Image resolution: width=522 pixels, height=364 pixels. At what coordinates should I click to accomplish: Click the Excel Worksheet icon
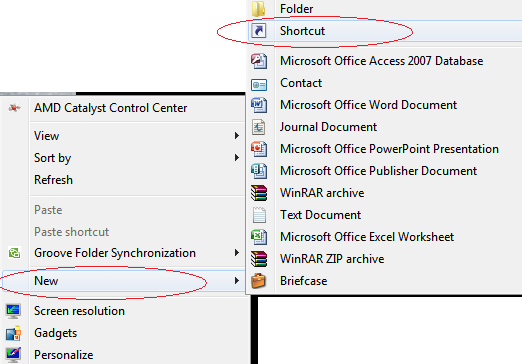259,237
